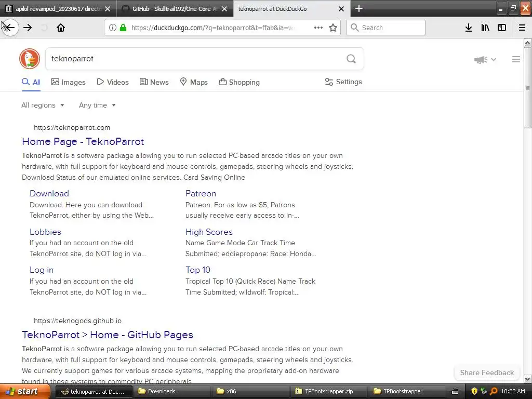Click the Windows start button

point(24,392)
